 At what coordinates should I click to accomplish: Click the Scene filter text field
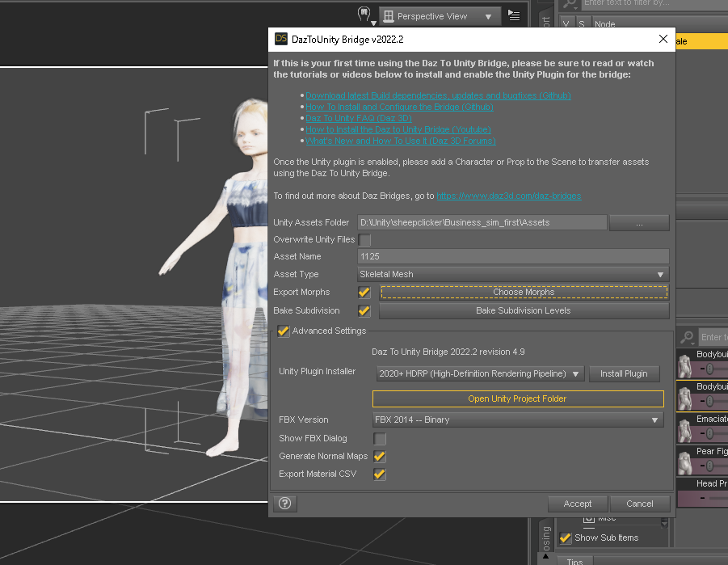(x=654, y=4)
